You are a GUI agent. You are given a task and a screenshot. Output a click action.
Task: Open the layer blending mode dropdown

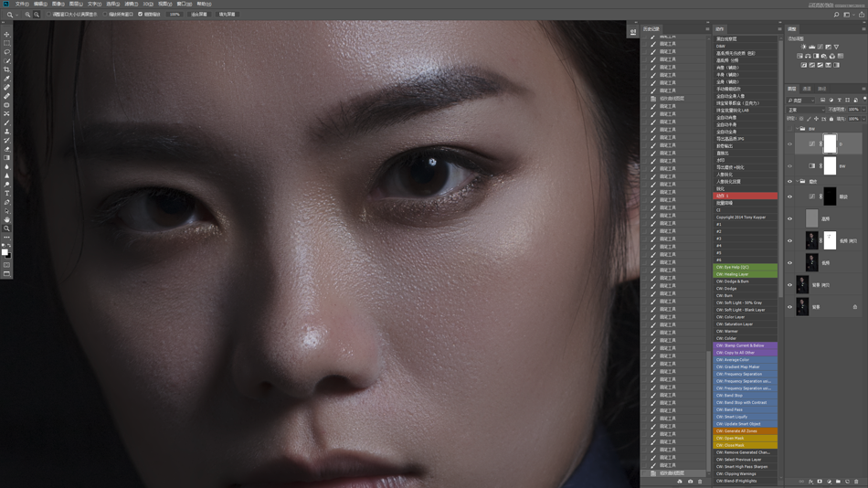[806, 110]
